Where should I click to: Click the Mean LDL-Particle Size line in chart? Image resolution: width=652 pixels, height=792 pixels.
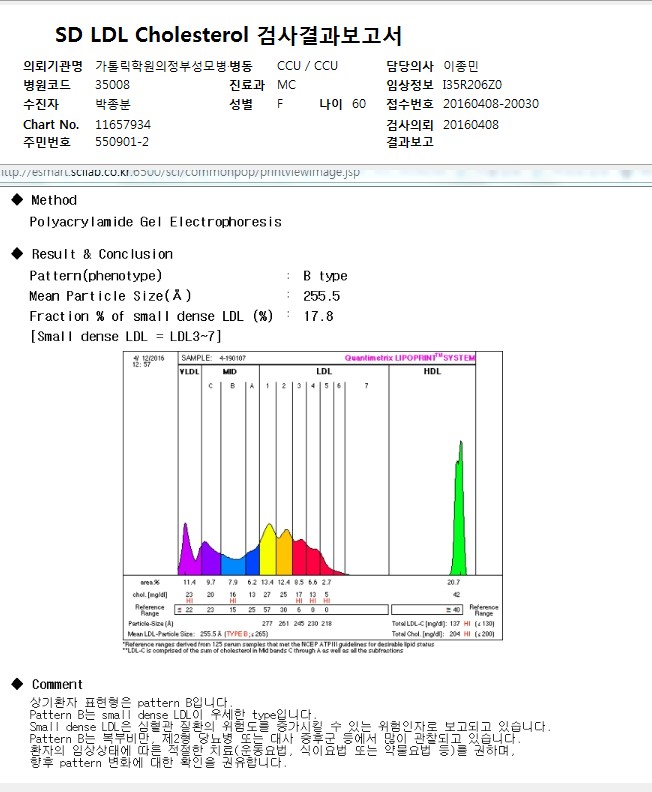click(197, 634)
